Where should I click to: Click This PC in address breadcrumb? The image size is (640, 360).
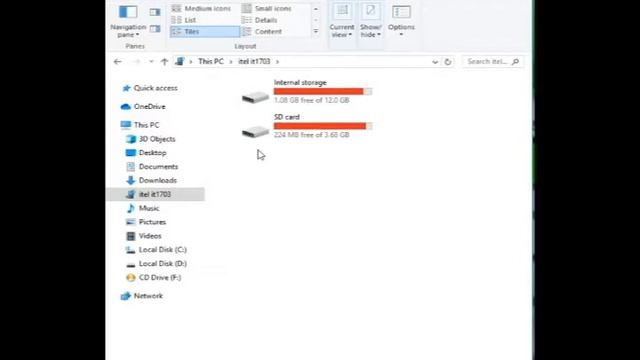(211, 61)
